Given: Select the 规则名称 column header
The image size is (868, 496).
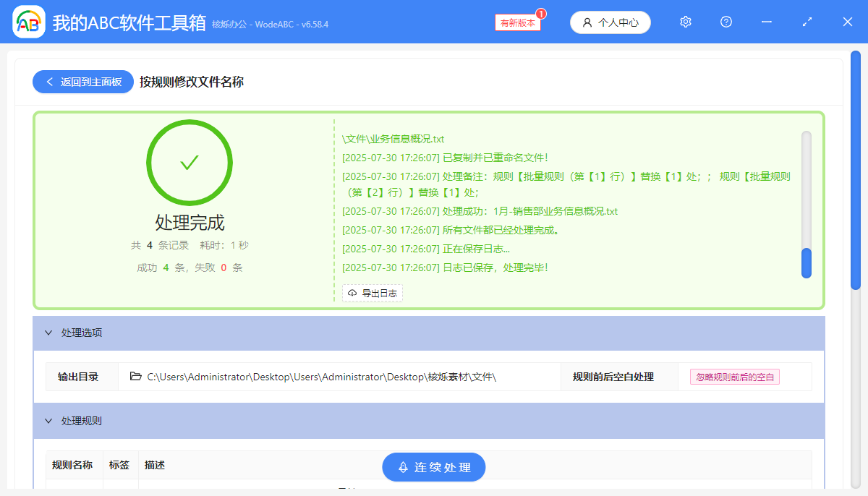Looking at the screenshot, I should [72, 465].
